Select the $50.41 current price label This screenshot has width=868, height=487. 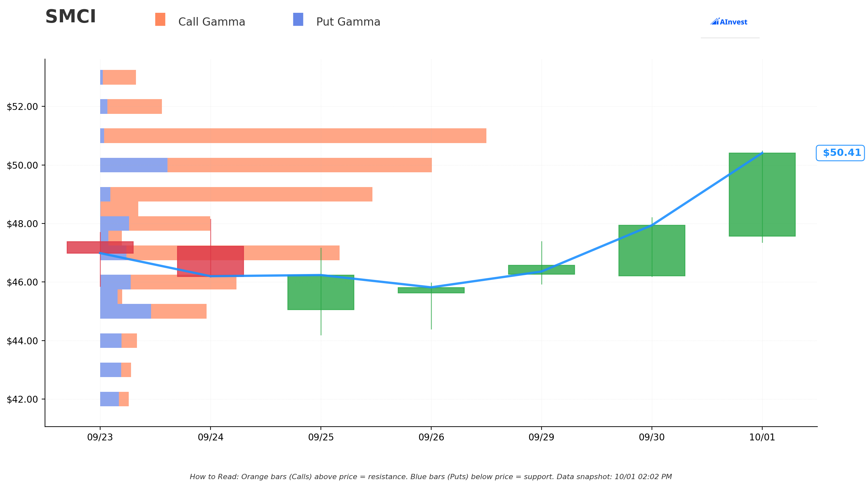(840, 153)
